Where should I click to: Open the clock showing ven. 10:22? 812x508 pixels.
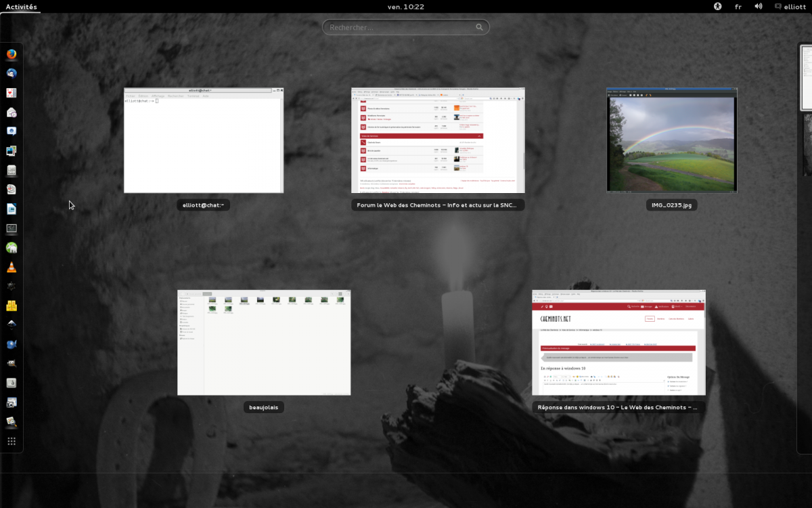406,6
